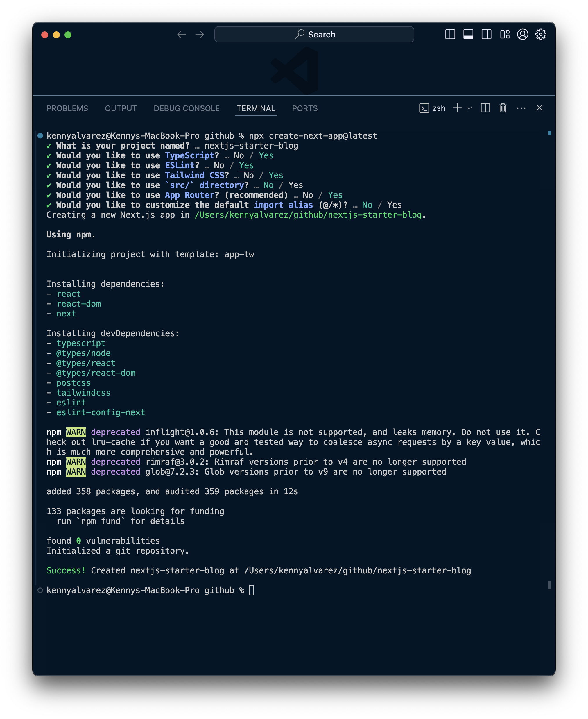Click the blue command decoration dot
588x719 pixels.
coord(40,136)
